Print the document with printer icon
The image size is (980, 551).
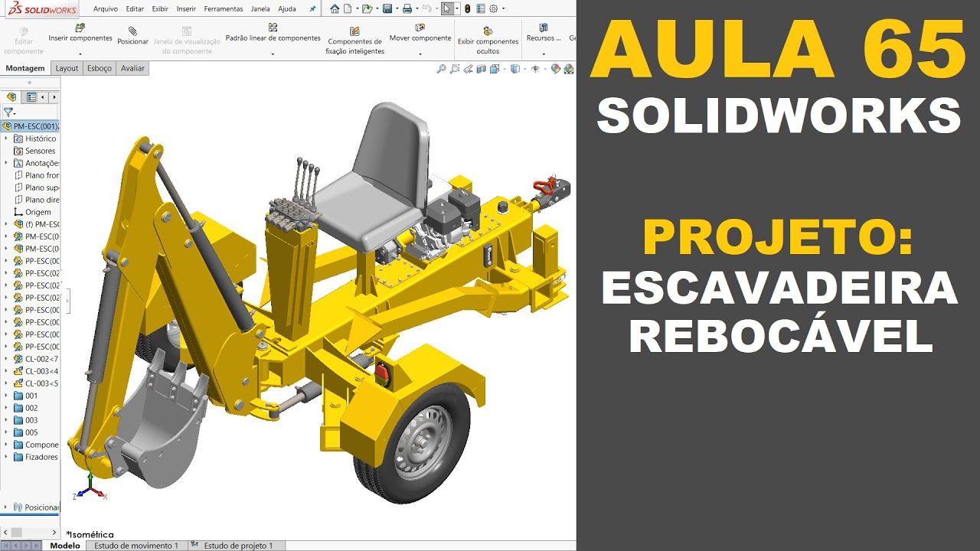tap(407, 9)
